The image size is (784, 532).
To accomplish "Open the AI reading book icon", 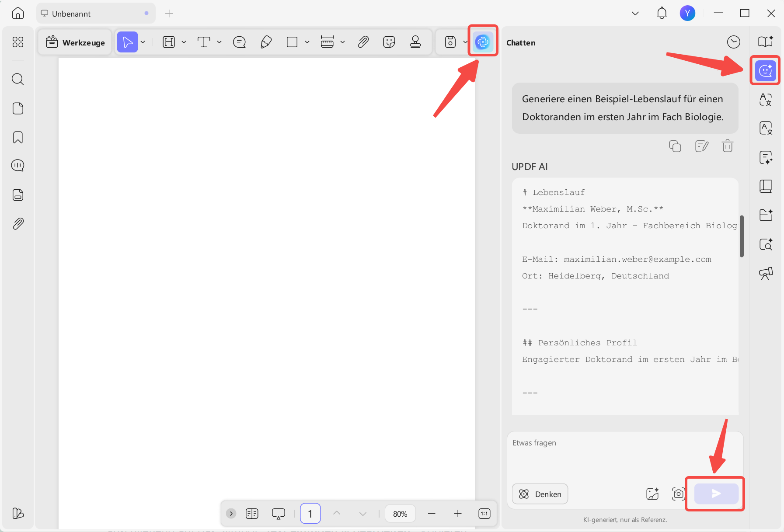I will pyautogui.click(x=766, y=42).
